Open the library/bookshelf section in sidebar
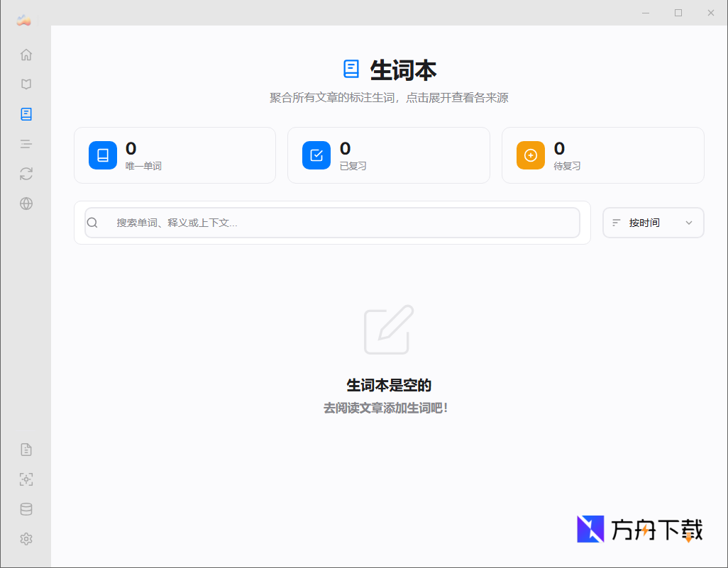728x568 pixels. (26, 84)
